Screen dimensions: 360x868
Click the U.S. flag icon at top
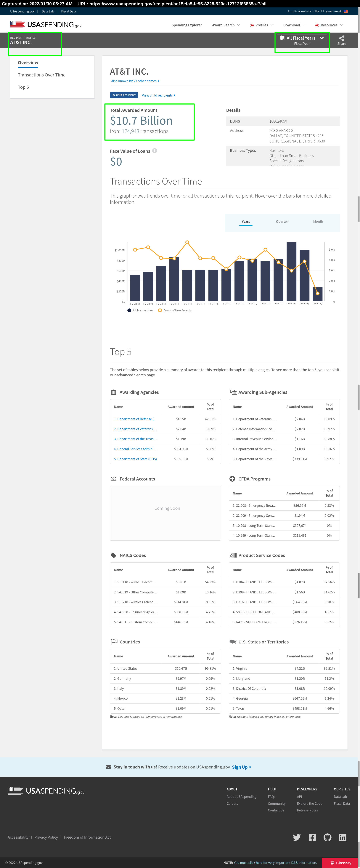345,11
